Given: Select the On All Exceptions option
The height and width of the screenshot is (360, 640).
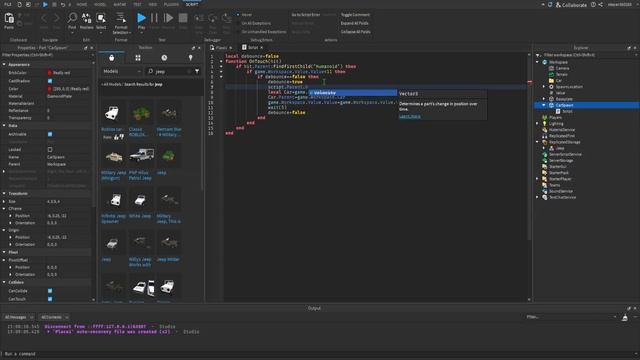Looking at the screenshot, I should pyautogui.click(x=254, y=23).
